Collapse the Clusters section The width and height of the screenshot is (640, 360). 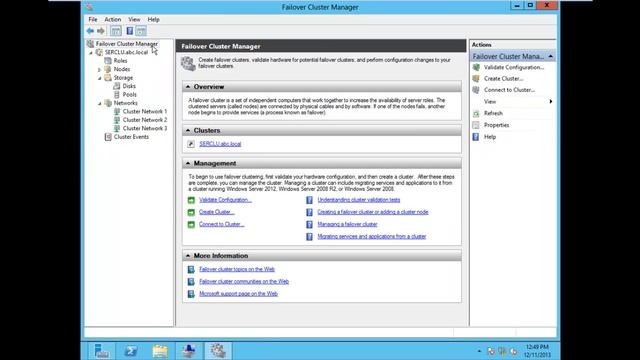tap(188, 130)
